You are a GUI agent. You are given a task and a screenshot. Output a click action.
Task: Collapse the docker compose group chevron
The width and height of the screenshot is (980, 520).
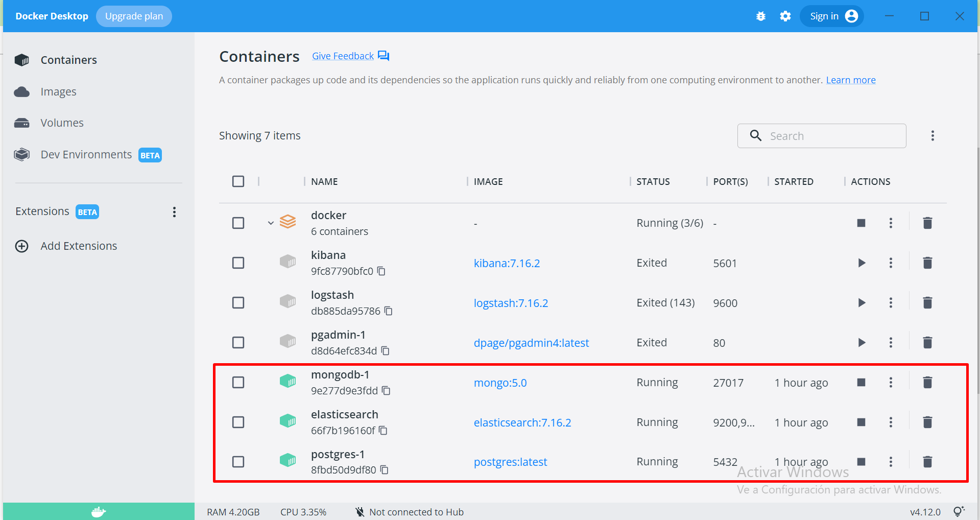[271, 223]
